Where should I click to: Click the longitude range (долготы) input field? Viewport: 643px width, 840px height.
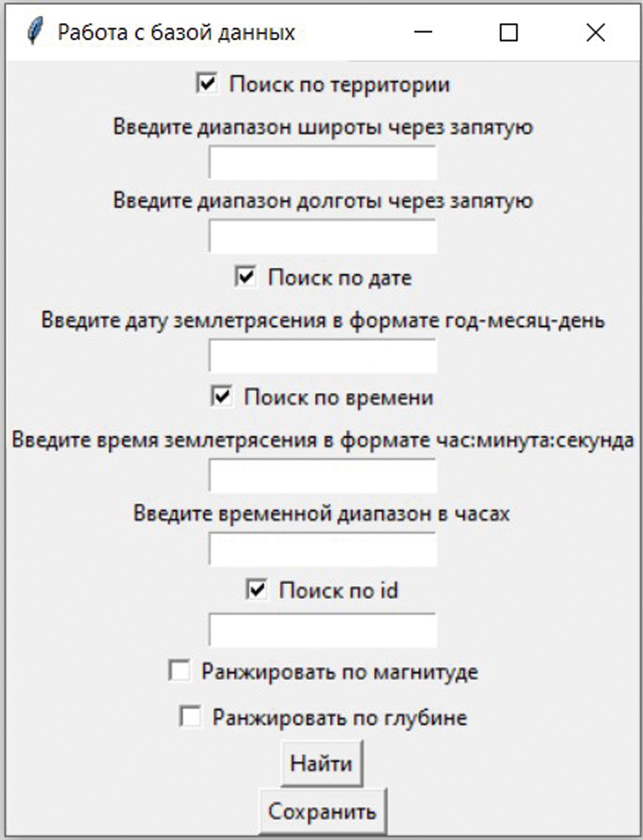coord(323,236)
